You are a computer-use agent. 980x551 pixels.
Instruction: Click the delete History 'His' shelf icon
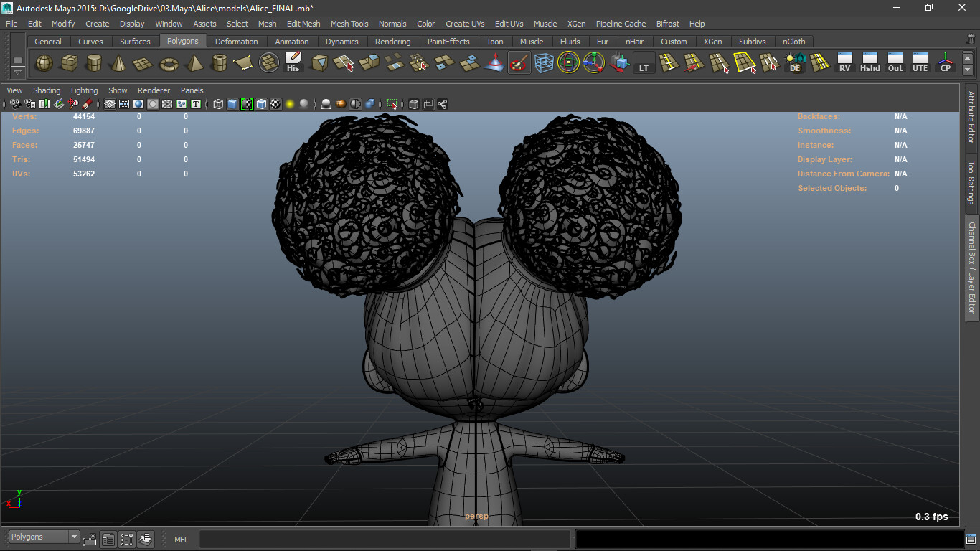point(293,63)
